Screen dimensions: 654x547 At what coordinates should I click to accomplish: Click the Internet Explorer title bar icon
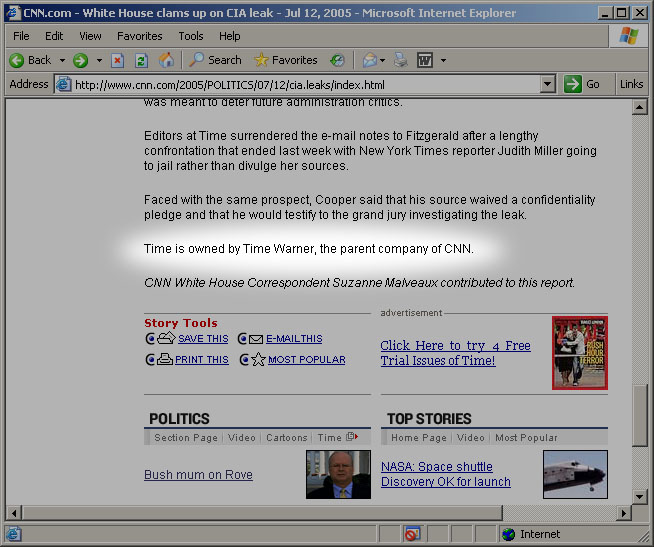13,13
